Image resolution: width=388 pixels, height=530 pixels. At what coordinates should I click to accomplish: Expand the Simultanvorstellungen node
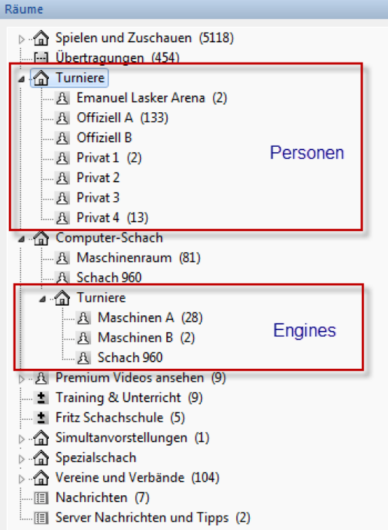click(22, 439)
